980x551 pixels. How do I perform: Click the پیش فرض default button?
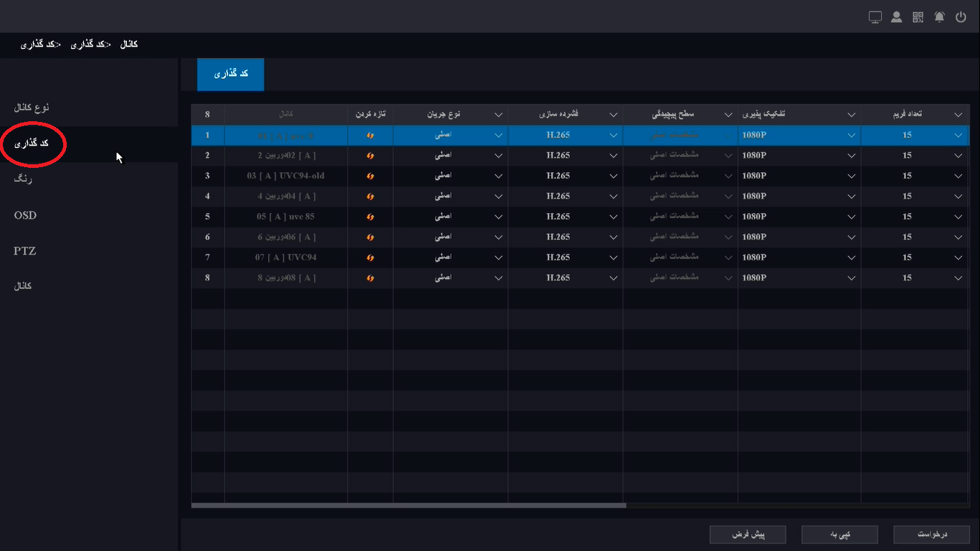click(748, 534)
